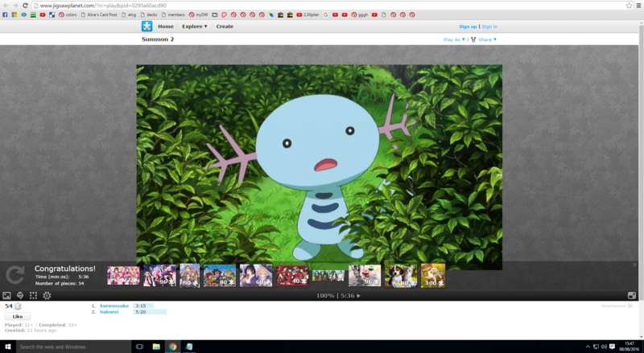Open puzzle settings gear icon
The width and height of the screenshot is (644, 353).
(x=47, y=296)
